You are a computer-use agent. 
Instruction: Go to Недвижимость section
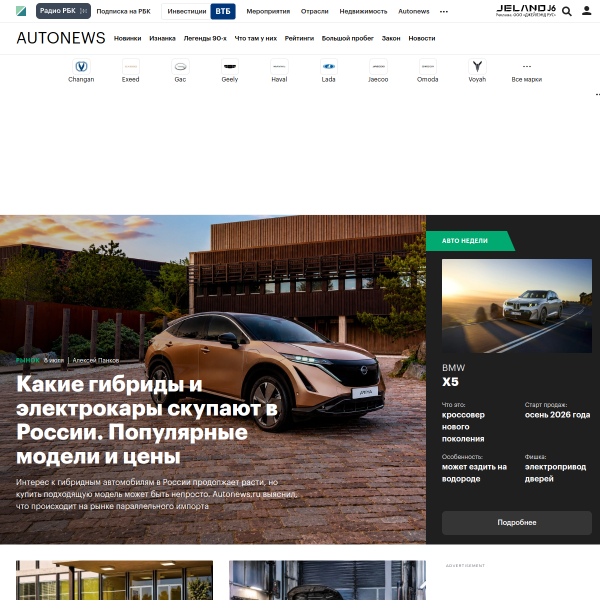click(x=363, y=11)
